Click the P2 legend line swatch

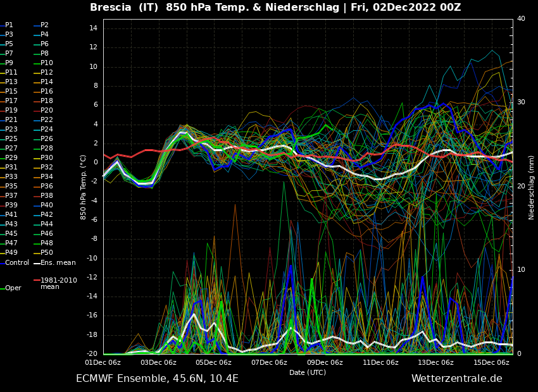(x=37, y=25)
